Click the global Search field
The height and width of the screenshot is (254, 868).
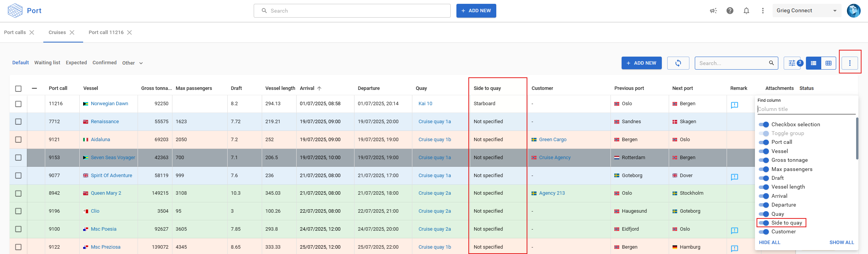[x=352, y=11]
